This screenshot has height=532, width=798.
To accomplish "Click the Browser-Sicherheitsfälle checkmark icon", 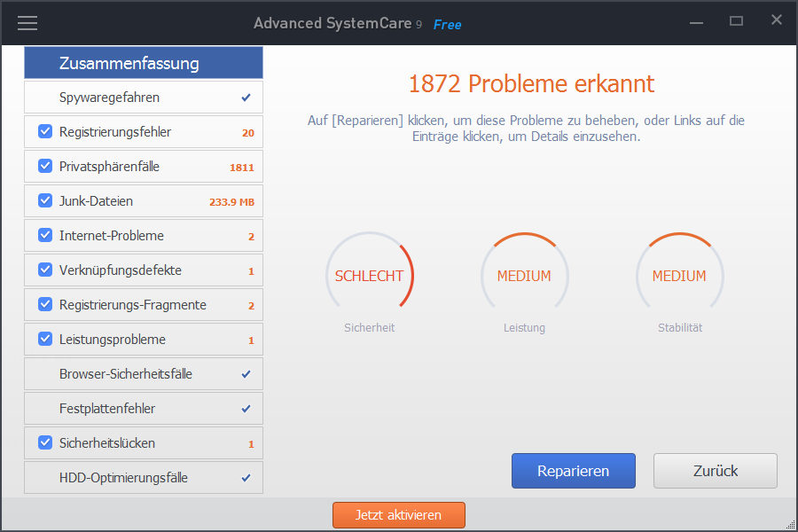I will (x=246, y=374).
